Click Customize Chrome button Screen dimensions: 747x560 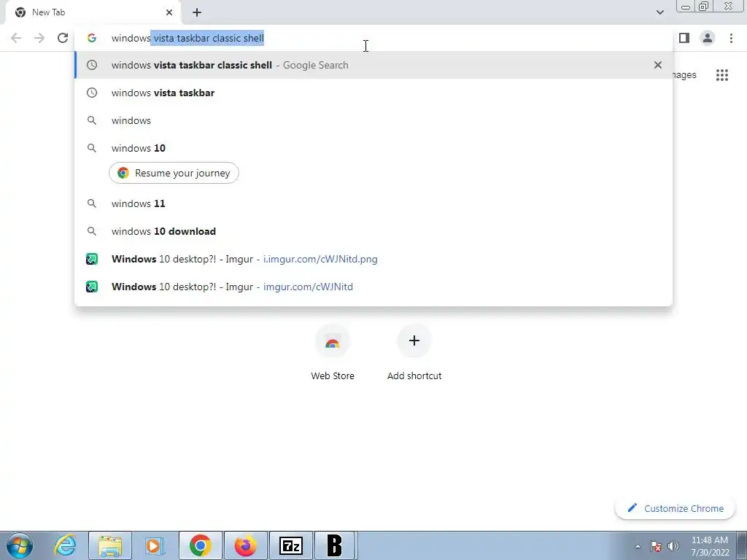point(676,508)
